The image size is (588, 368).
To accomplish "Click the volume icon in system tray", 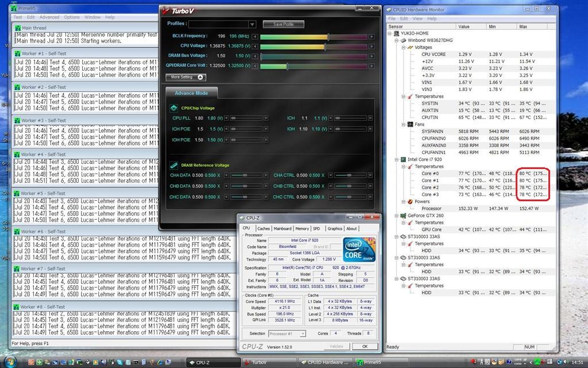I will tap(566, 362).
